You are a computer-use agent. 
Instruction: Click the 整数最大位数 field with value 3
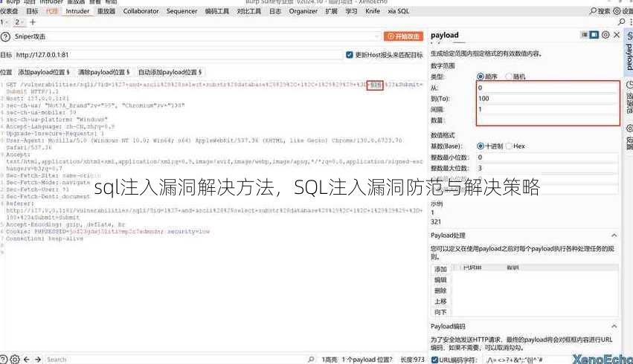point(547,168)
